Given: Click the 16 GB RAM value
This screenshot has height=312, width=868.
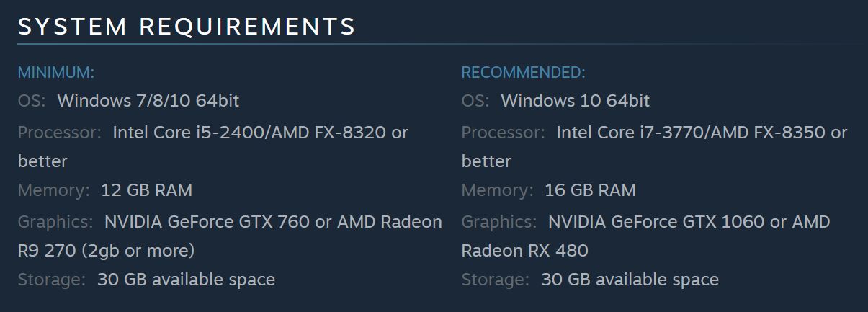Looking at the screenshot, I should 590,190.
